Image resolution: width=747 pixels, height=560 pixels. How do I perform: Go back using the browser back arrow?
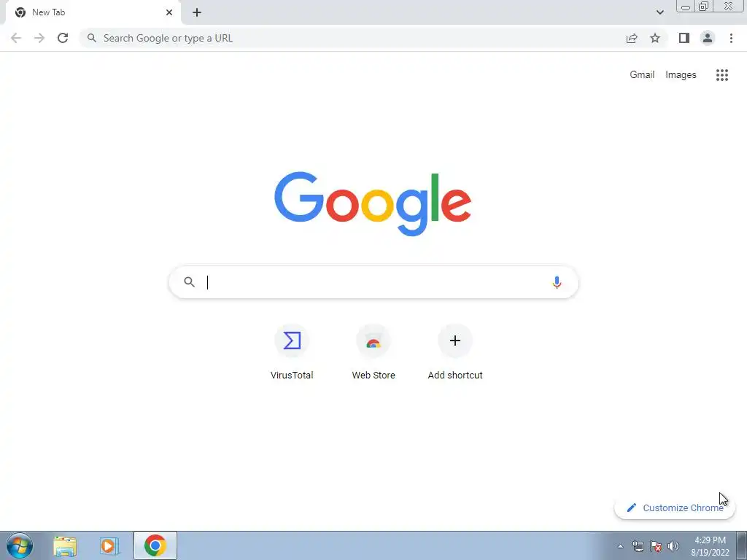coord(16,38)
